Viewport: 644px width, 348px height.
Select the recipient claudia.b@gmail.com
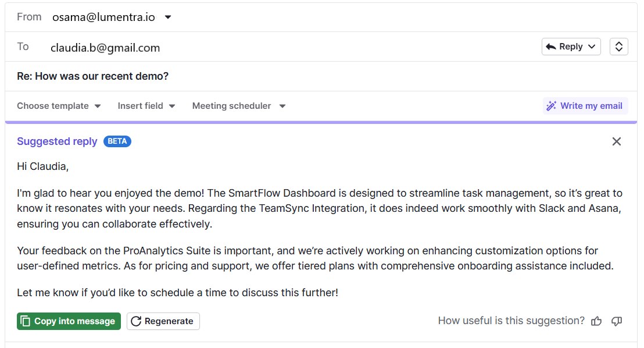tap(105, 48)
